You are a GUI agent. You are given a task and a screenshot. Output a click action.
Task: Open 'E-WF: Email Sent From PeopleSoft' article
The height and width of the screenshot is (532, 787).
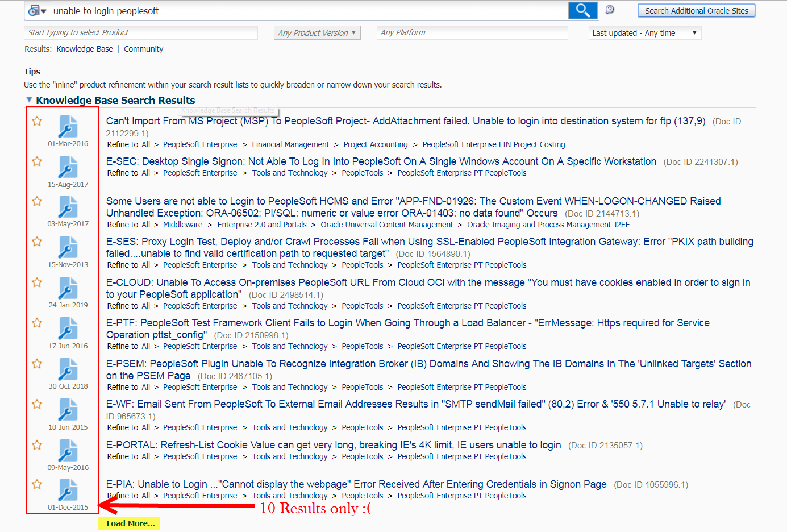click(x=416, y=404)
